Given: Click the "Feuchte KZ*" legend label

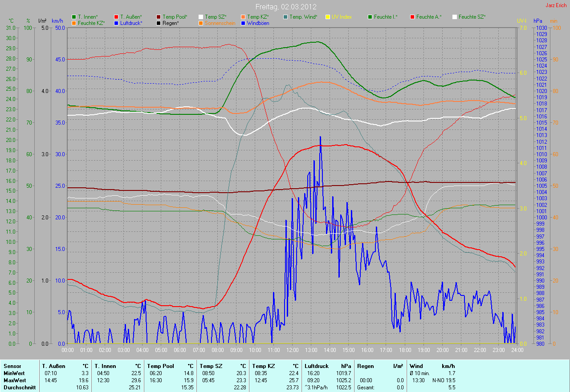Looking at the screenshot, I should 91,23.
